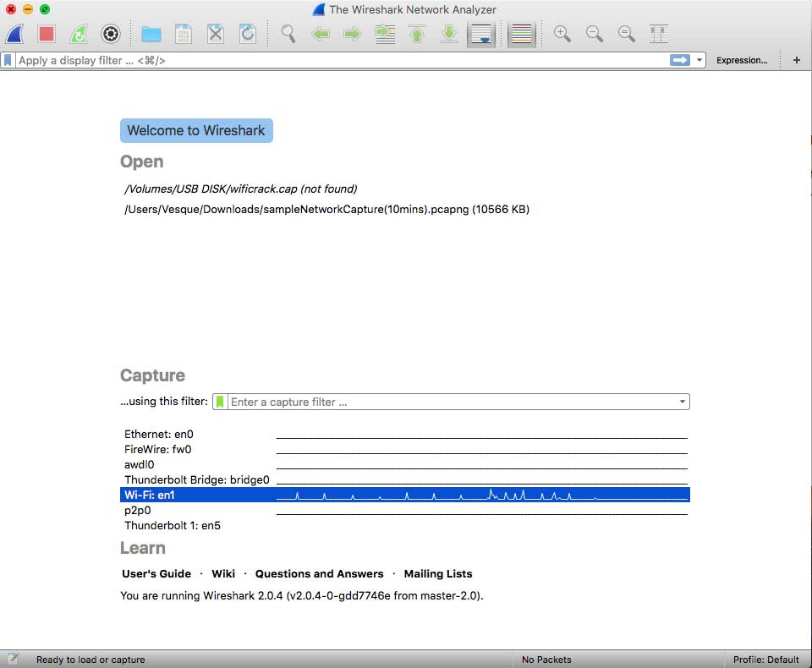Image resolution: width=812 pixels, height=668 pixels.
Task: Restart current capture green fin icon
Action: (79, 34)
